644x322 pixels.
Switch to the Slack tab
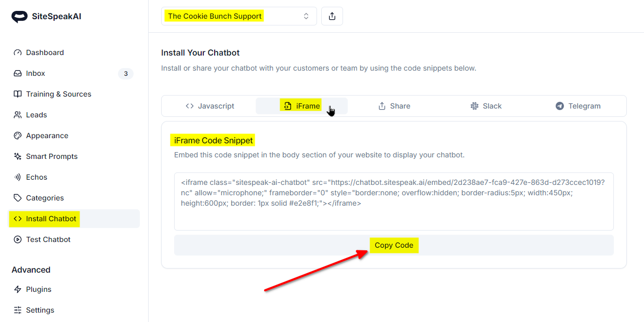[486, 106]
